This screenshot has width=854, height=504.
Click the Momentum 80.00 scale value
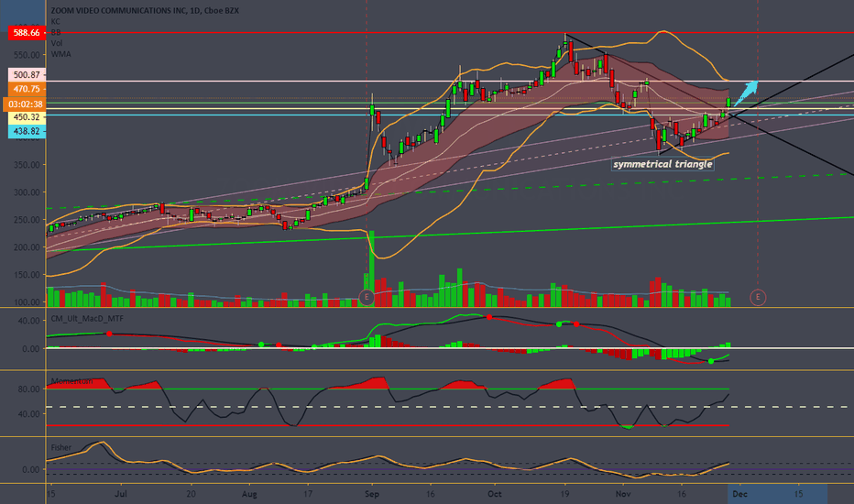(x=29, y=389)
